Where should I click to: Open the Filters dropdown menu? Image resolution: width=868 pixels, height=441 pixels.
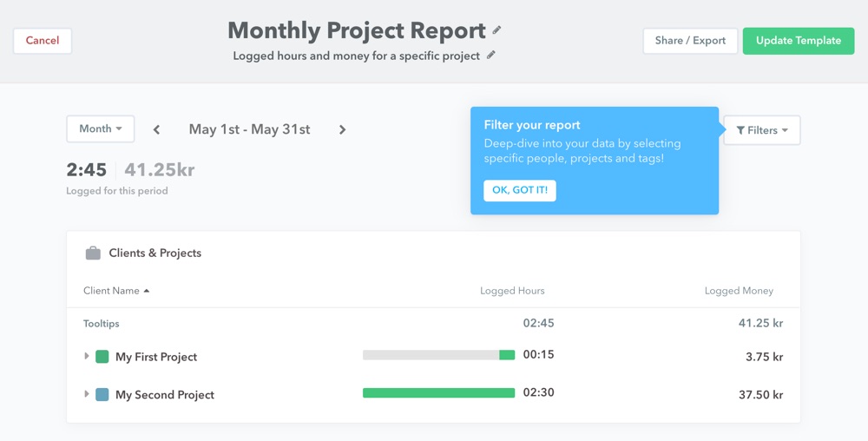coord(762,130)
